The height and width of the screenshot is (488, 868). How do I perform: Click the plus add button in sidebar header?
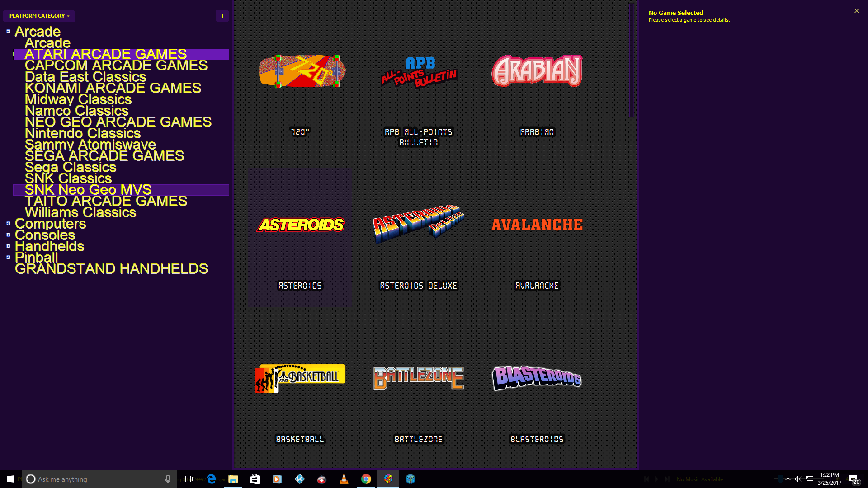pyautogui.click(x=222, y=16)
